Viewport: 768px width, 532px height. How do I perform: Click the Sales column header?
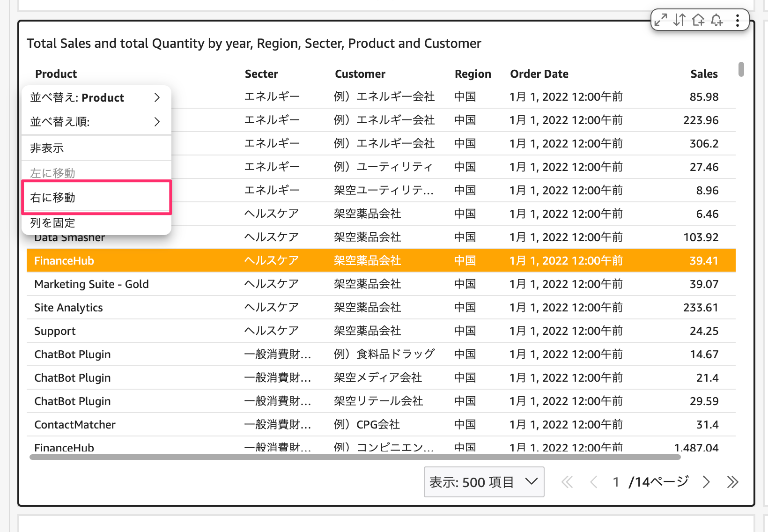tap(703, 74)
